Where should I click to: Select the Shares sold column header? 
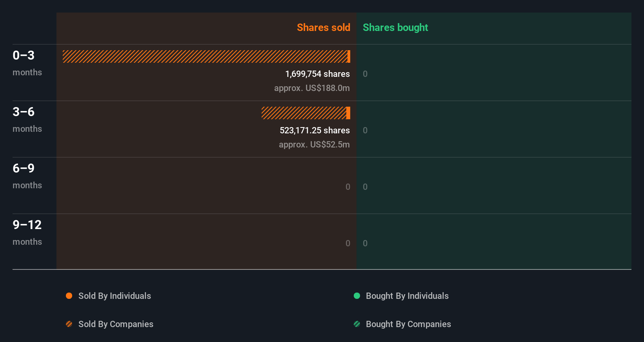pos(323,27)
